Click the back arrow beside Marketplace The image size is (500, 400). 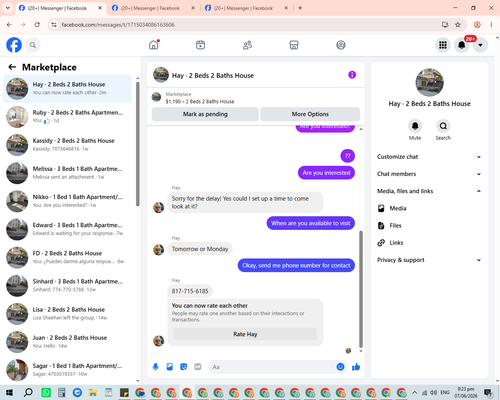[x=12, y=67]
